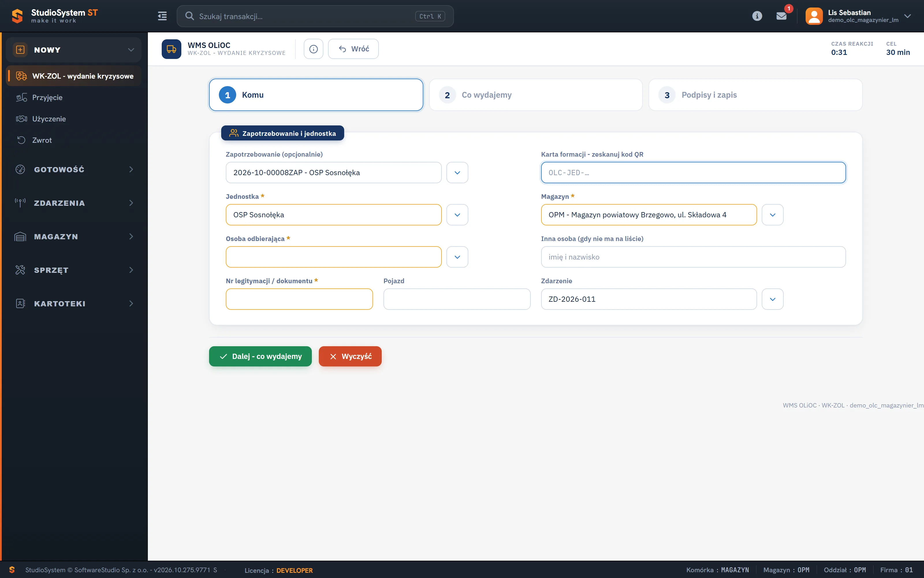Viewport: 924px width, 578px height.
Task: Focus the Szukaj transakcji search field
Action: pos(315,16)
